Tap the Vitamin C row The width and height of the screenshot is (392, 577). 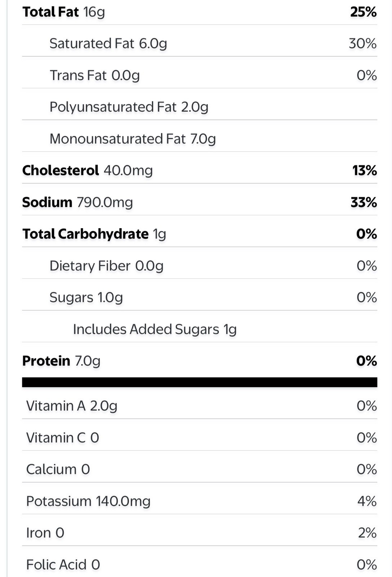(200, 437)
